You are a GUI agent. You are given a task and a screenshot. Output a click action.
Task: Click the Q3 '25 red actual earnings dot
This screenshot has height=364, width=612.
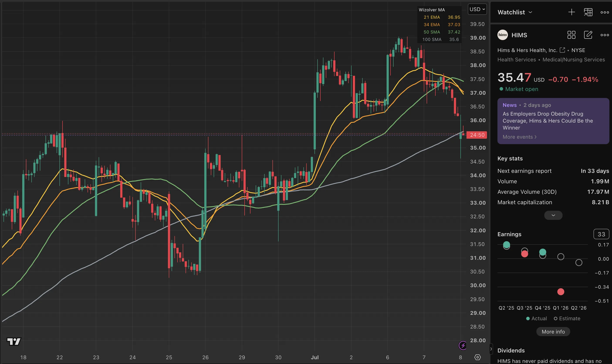click(525, 254)
